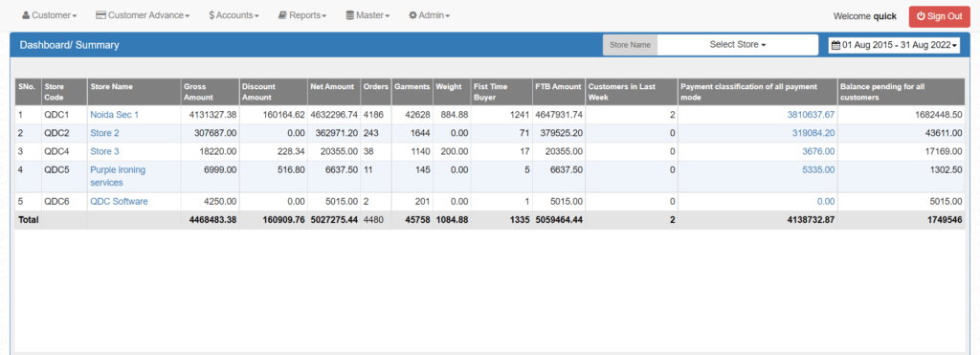Click the Sign Out button
Viewport: 980px width, 355px height.
point(940,16)
